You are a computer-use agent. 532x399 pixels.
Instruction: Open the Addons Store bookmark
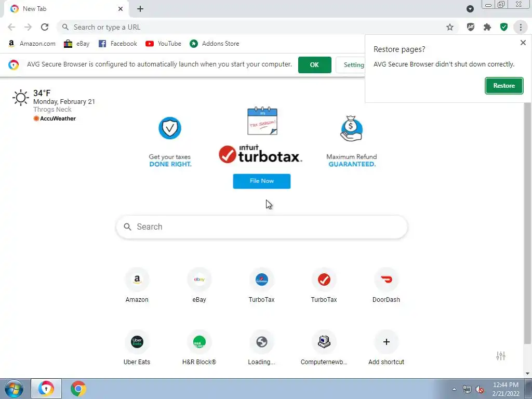(x=215, y=44)
